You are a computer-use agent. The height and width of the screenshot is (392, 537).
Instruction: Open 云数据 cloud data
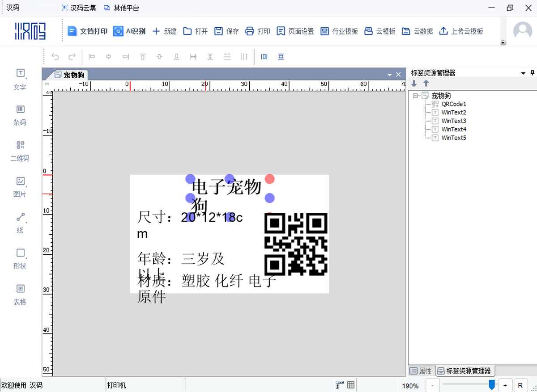pyautogui.click(x=417, y=31)
